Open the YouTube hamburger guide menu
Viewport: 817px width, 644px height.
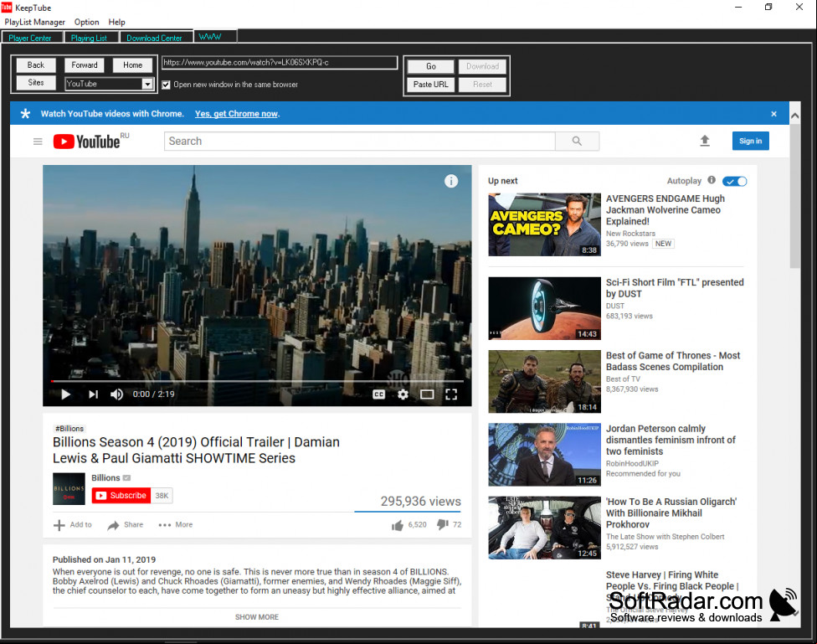(x=38, y=142)
